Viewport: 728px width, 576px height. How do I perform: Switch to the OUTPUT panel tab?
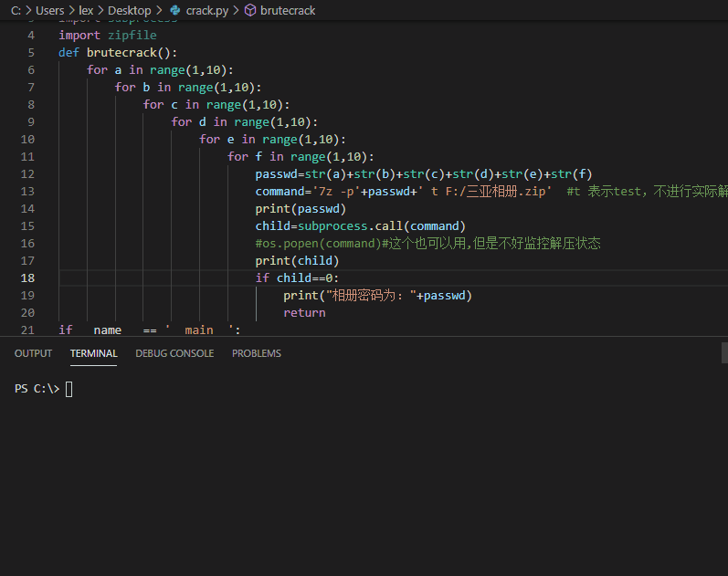[33, 353]
